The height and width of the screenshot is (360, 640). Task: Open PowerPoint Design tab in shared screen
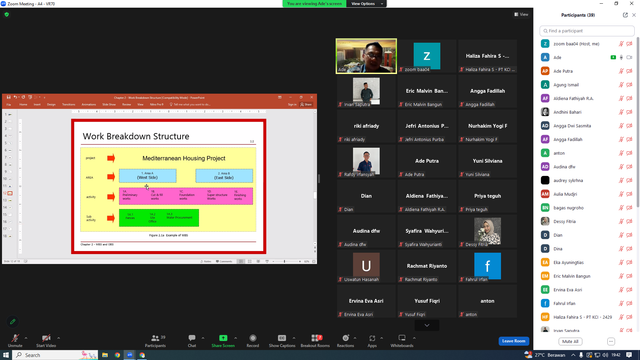(x=51, y=104)
